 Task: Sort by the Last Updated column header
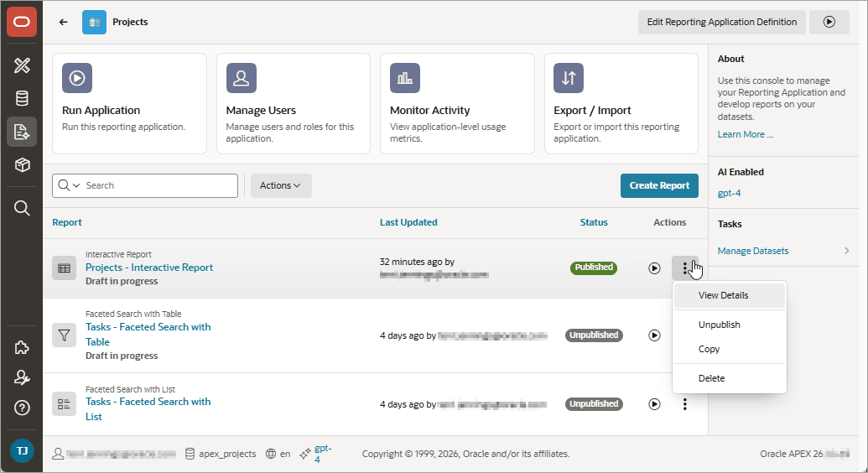click(x=408, y=222)
